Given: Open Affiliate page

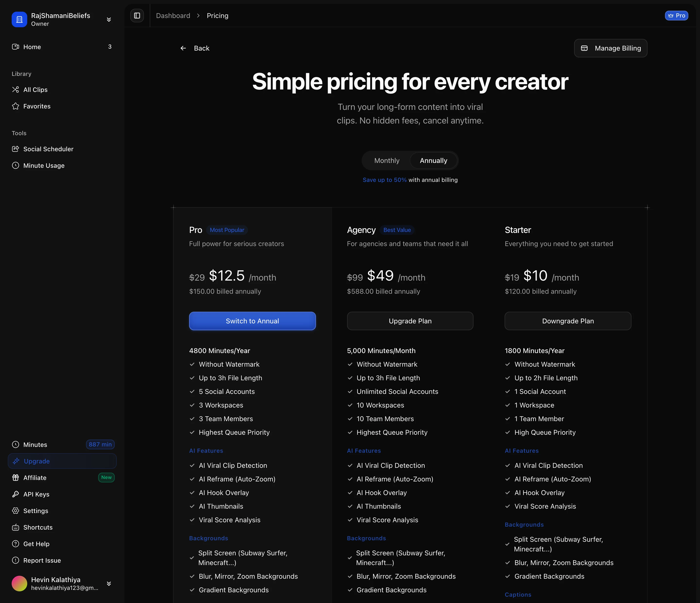Looking at the screenshot, I should pos(62,478).
